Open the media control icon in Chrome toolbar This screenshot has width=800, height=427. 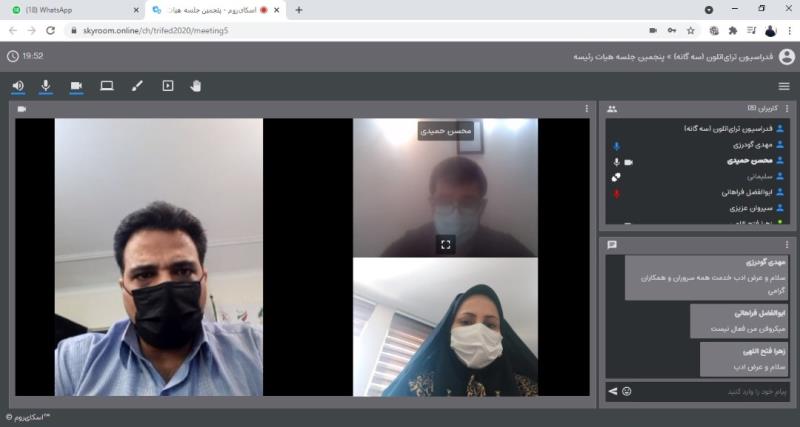point(752,31)
